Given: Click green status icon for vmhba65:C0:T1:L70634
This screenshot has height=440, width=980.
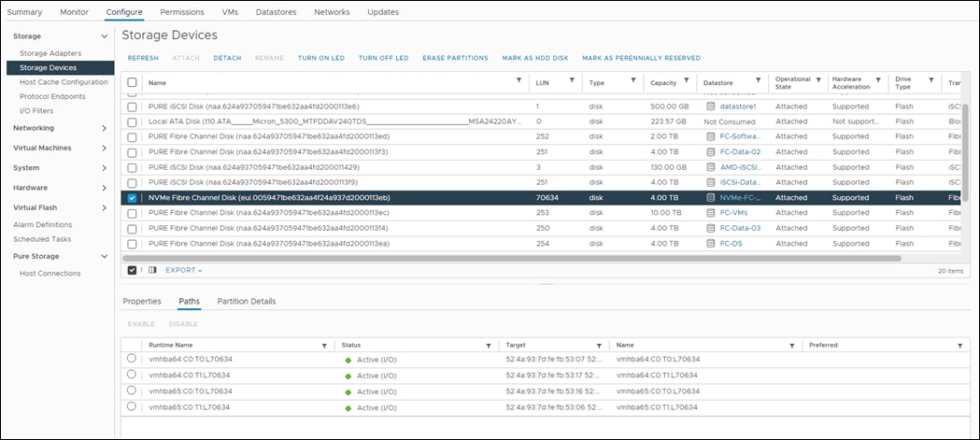Looking at the screenshot, I should coord(348,408).
